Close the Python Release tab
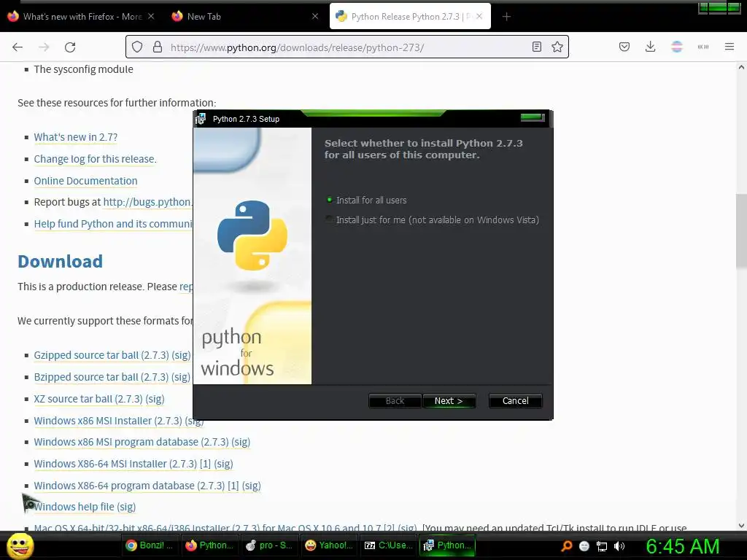Image resolution: width=747 pixels, height=560 pixels. tap(479, 16)
